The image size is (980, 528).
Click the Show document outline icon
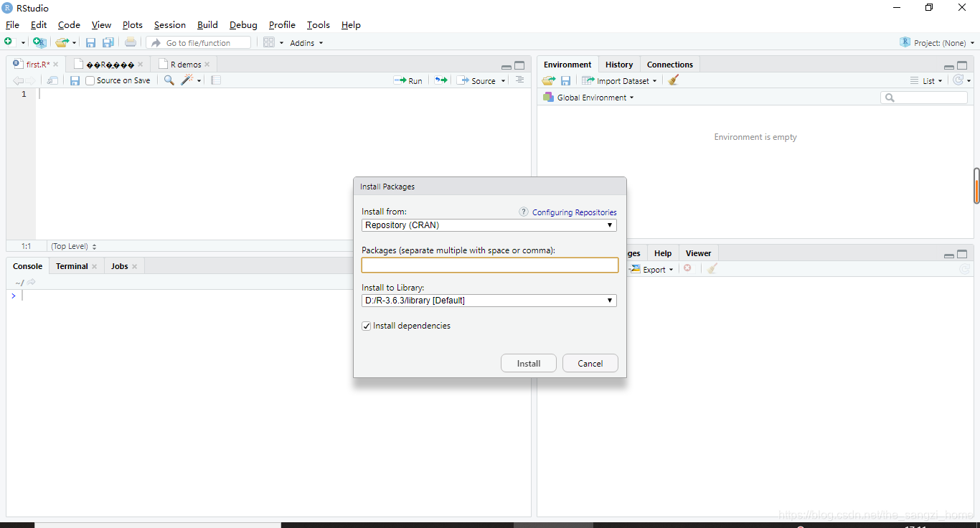click(519, 80)
